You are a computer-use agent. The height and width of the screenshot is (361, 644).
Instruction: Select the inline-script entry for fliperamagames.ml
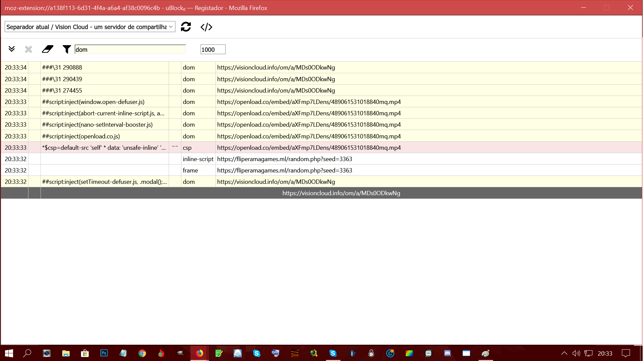285,159
